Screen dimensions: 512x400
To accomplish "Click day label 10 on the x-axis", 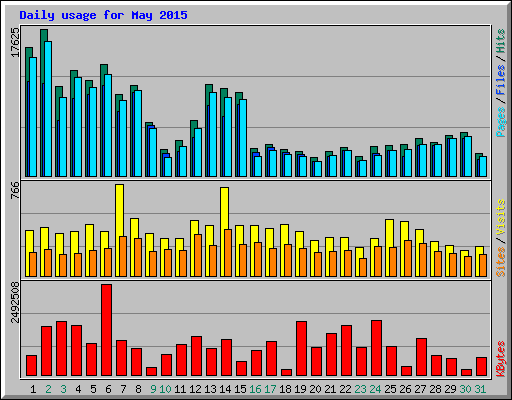I will click(165, 389).
